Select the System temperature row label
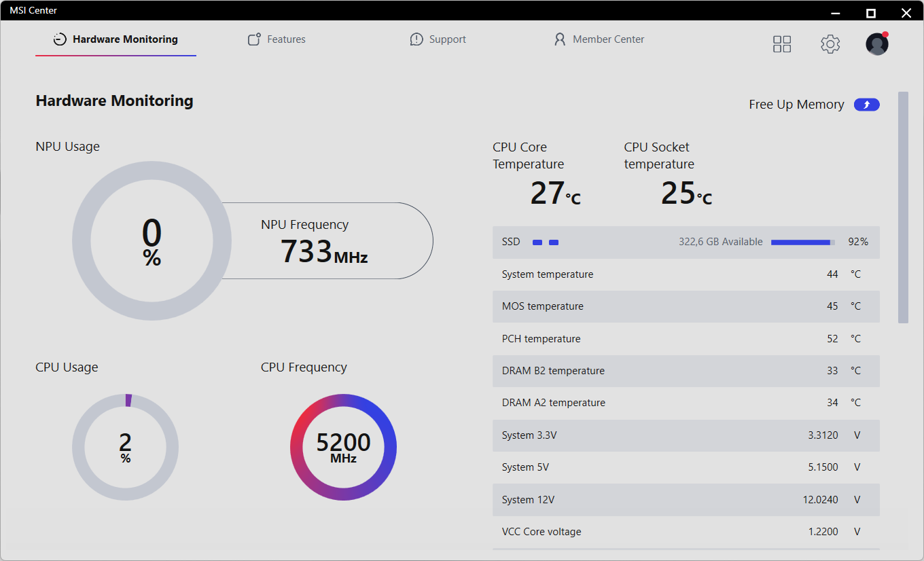 (x=548, y=274)
